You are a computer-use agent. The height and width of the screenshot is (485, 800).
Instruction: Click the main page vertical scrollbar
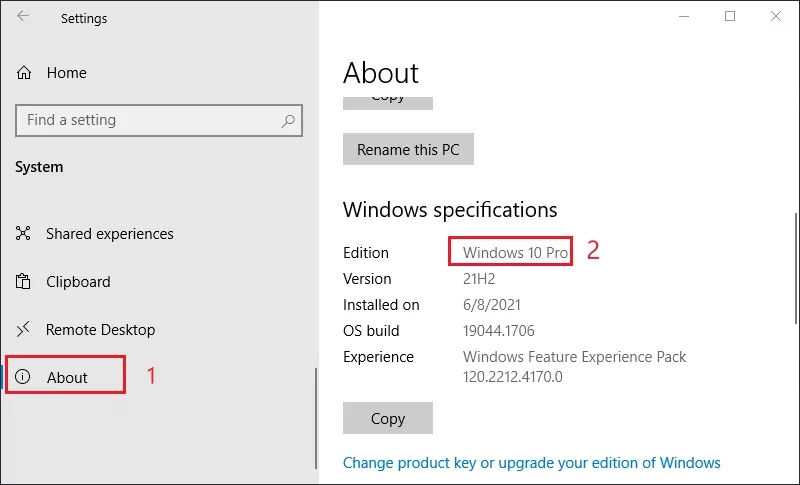(796, 268)
